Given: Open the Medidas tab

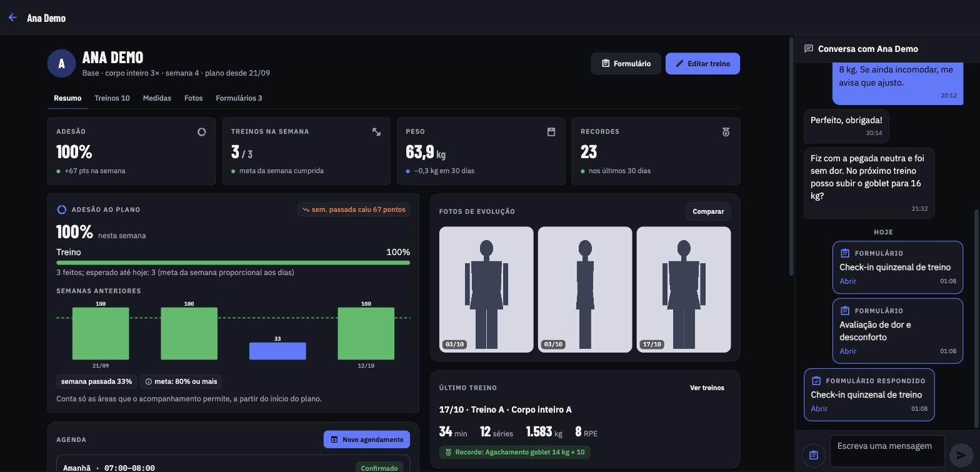Looking at the screenshot, I should coord(157,98).
